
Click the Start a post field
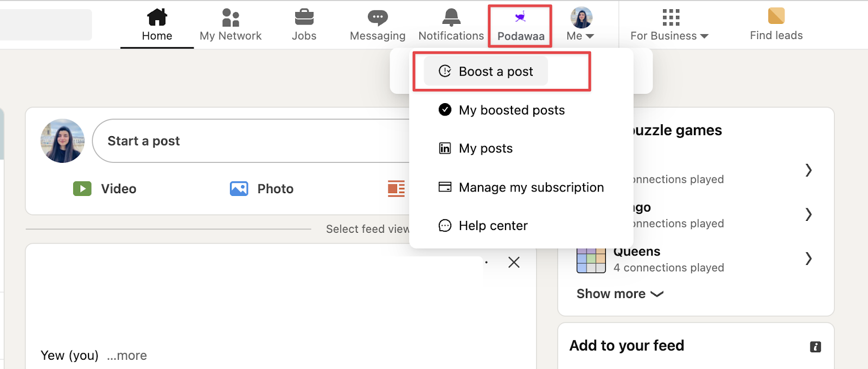(x=251, y=141)
